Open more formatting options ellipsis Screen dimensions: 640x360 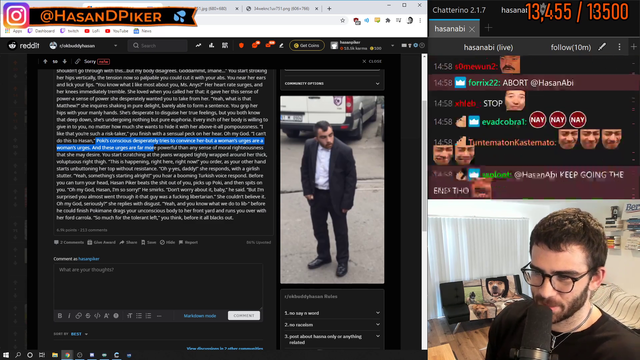coord(159,316)
